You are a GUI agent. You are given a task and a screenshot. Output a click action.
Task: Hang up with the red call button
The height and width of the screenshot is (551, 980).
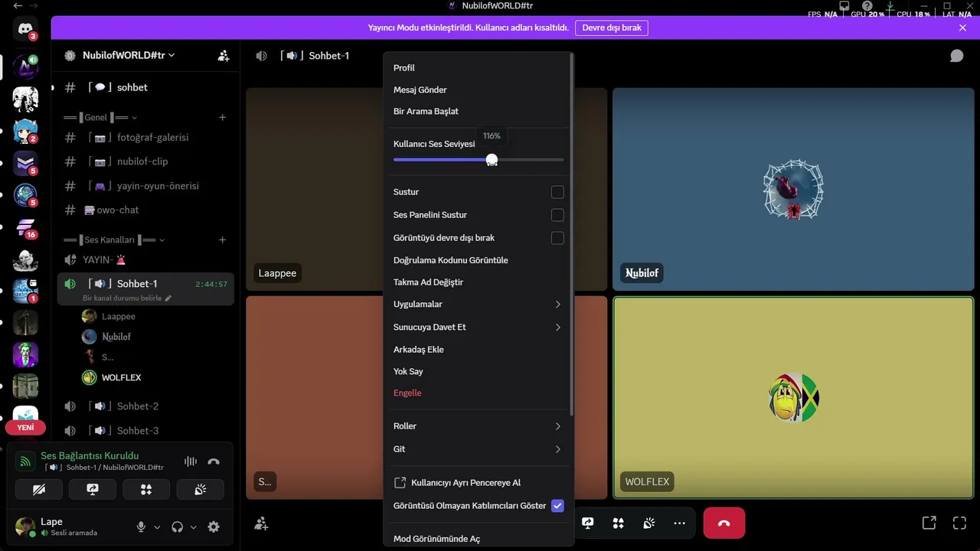coord(724,523)
